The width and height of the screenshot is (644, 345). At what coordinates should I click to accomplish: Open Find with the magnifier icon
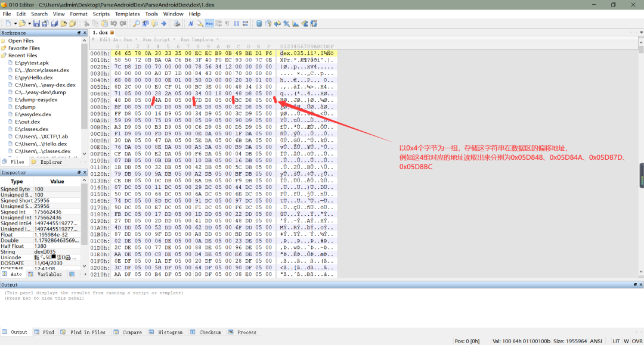tap(137, 23)
